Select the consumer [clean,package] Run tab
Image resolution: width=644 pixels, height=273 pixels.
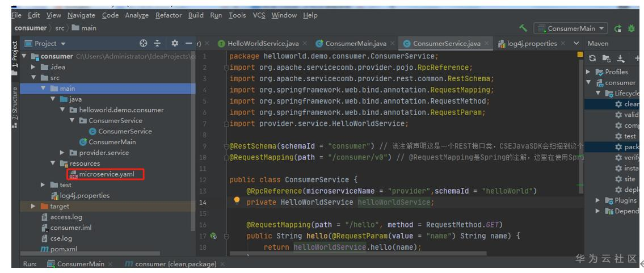175,264
